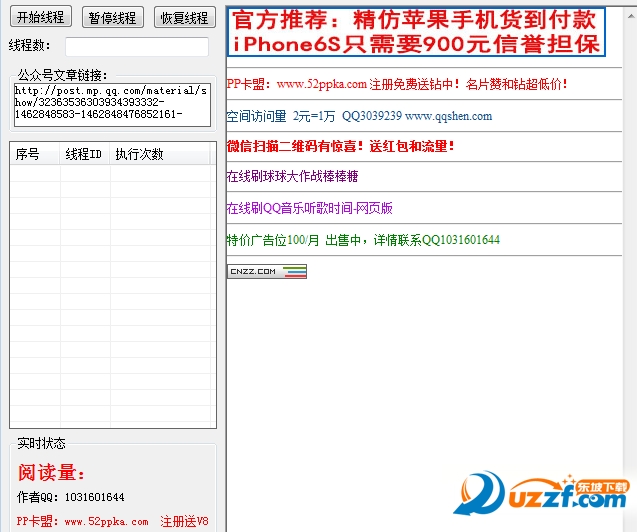Click the 恢复线程 button
The height and width of the screenshot is (532, 637).
click(x=185, y=17)
